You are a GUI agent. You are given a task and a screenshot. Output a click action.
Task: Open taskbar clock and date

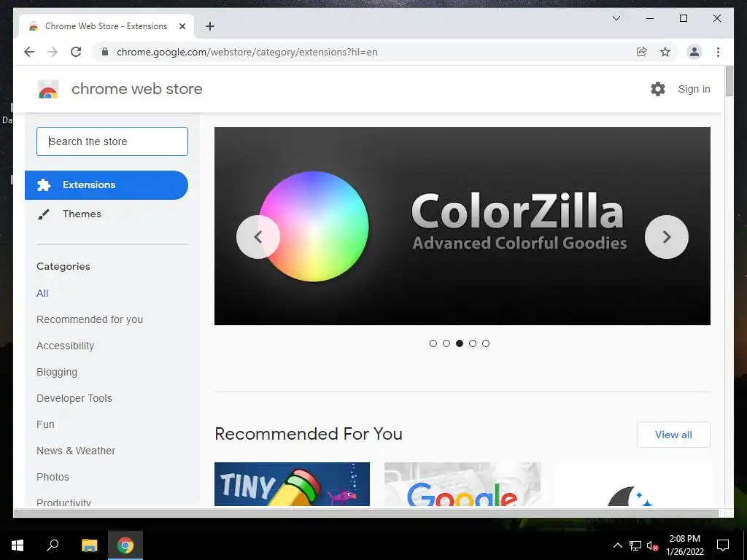click(684, 545)
